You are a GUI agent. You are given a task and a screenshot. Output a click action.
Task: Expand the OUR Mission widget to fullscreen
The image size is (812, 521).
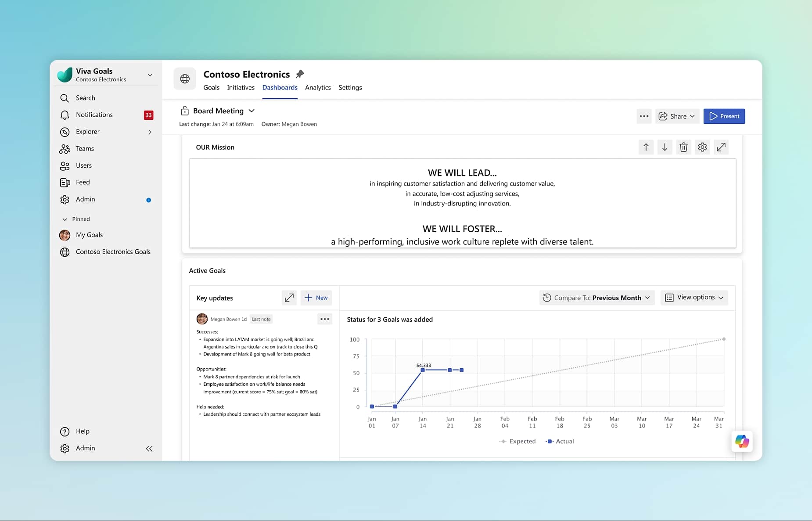pyautogui.click(x=721, y=147)
